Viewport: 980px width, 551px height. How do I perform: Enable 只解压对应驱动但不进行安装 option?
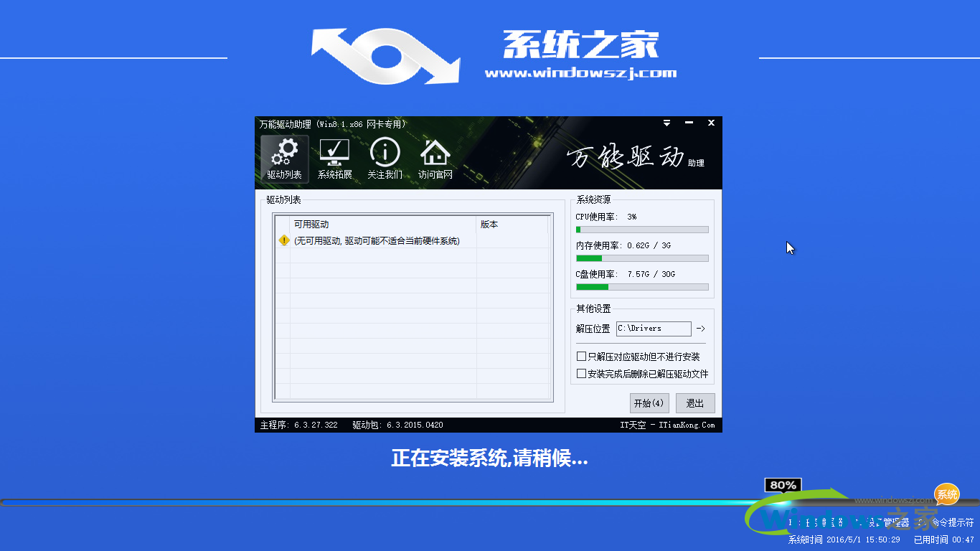coord(581,356)
